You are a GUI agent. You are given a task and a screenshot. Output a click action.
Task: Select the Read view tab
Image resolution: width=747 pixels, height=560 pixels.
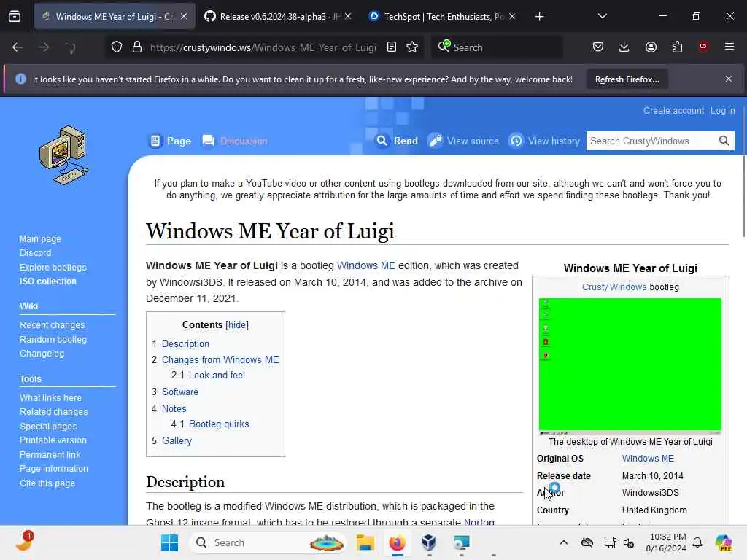click(397, 141)
